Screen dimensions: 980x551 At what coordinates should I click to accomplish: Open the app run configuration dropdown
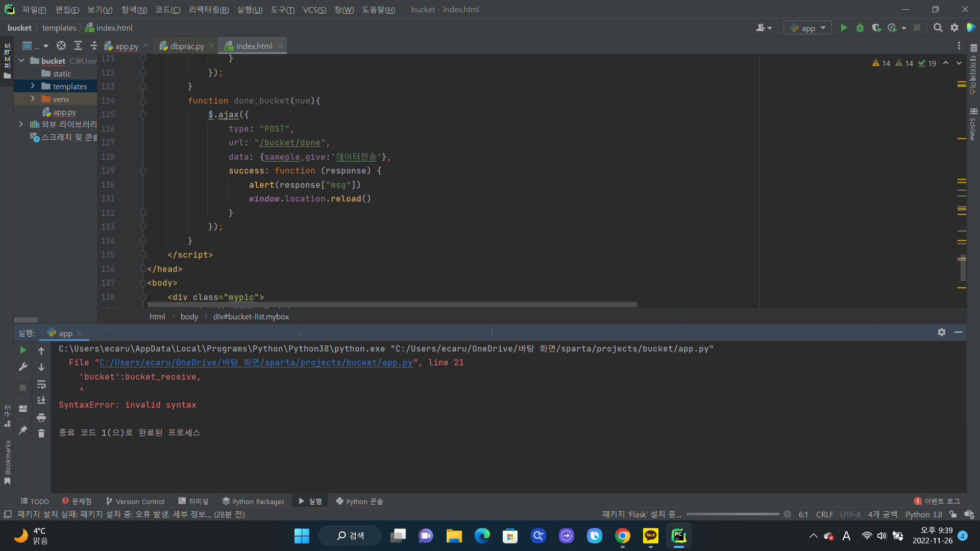[x=807, y=28]
